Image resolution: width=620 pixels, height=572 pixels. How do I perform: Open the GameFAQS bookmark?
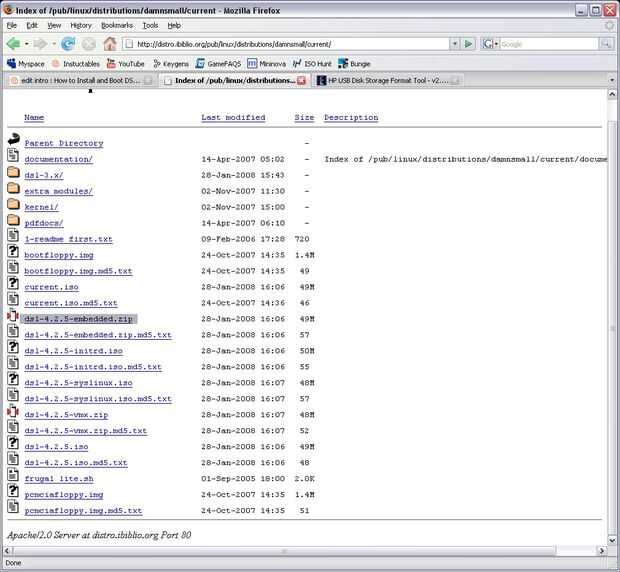point(218,64)
